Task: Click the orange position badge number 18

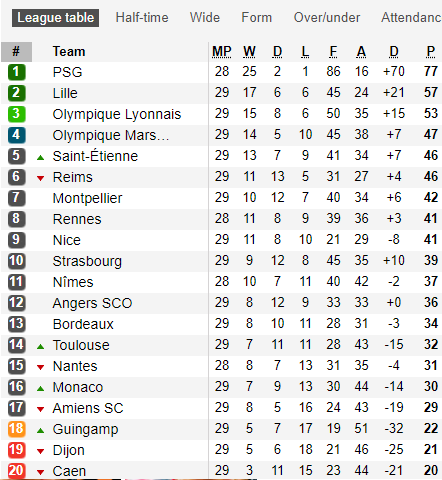Action: 16,429
